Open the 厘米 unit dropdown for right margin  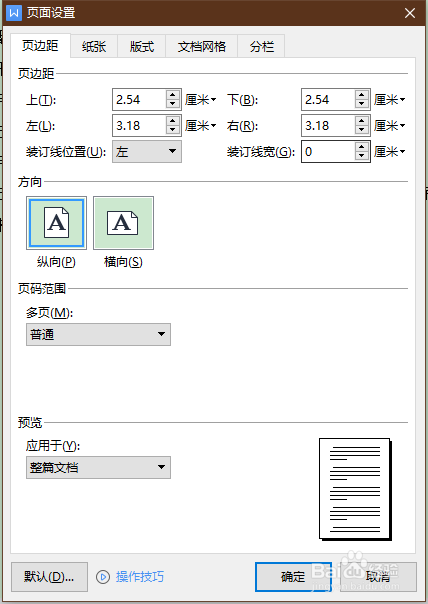click(x=389, y=126)
